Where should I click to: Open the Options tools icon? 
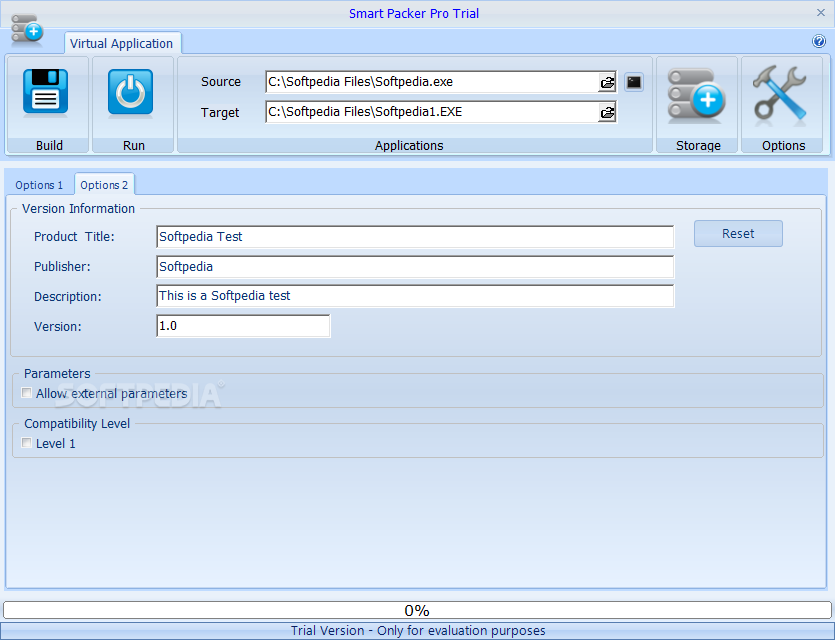pyautogui.click(x=780, y=95)
